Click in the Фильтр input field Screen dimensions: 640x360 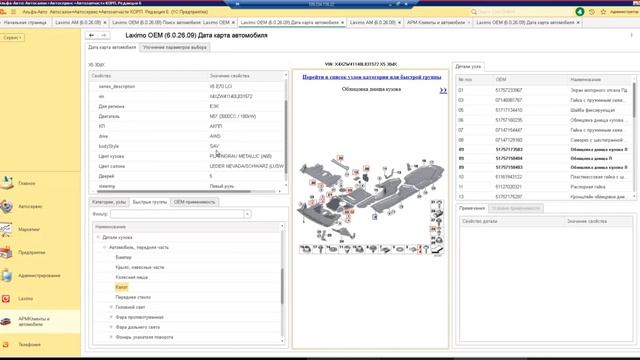pos(177,214)
